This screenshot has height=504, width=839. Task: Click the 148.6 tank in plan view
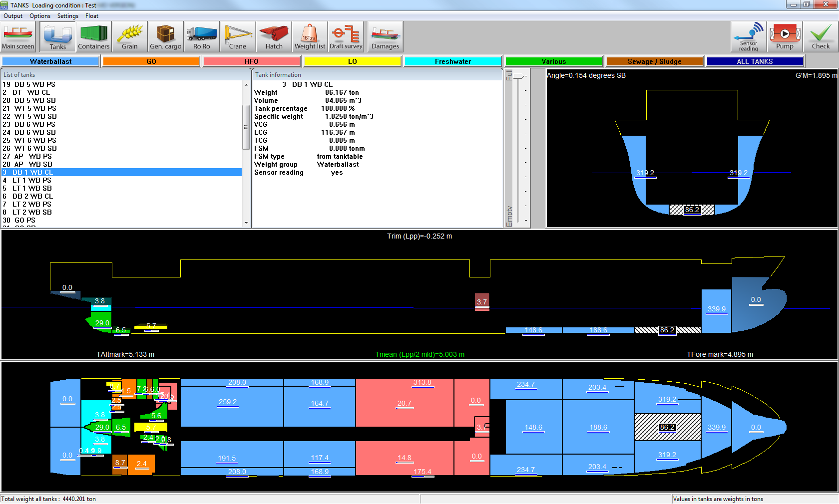(533, 427)
